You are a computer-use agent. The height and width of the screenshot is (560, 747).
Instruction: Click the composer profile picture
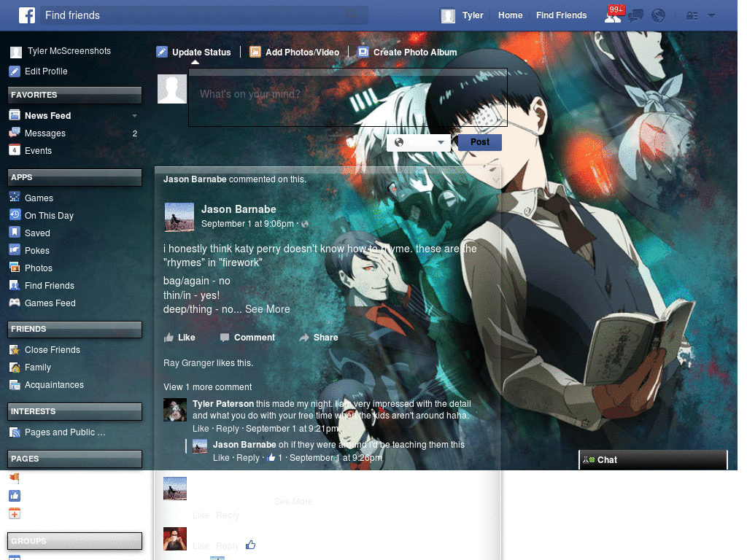pyautogui.click(x=172, y=89)
